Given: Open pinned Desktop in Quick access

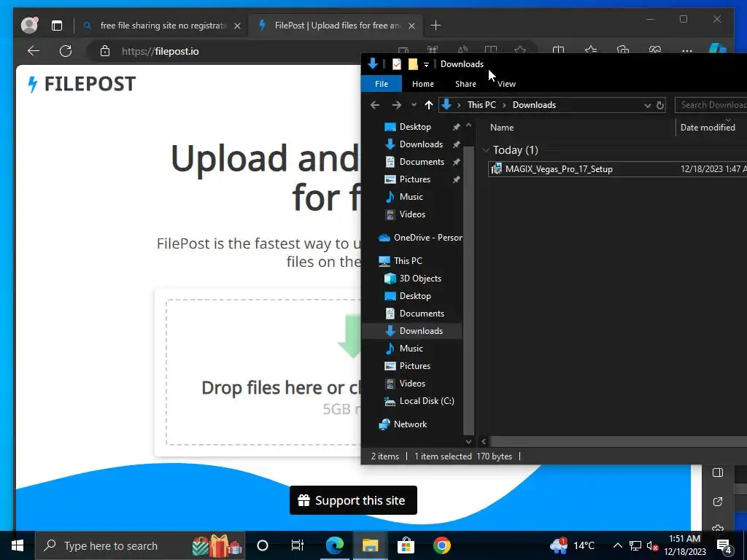Looking at the screenshot, I should [415, 127].
